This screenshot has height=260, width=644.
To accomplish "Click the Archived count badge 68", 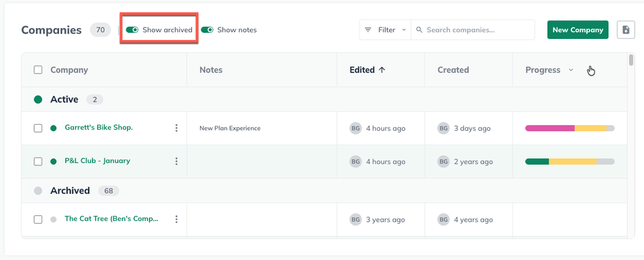I will click(109, 191).
